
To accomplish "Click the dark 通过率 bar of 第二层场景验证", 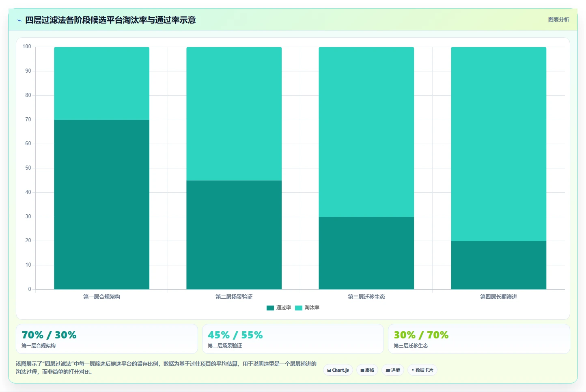I will click(234, 235).
